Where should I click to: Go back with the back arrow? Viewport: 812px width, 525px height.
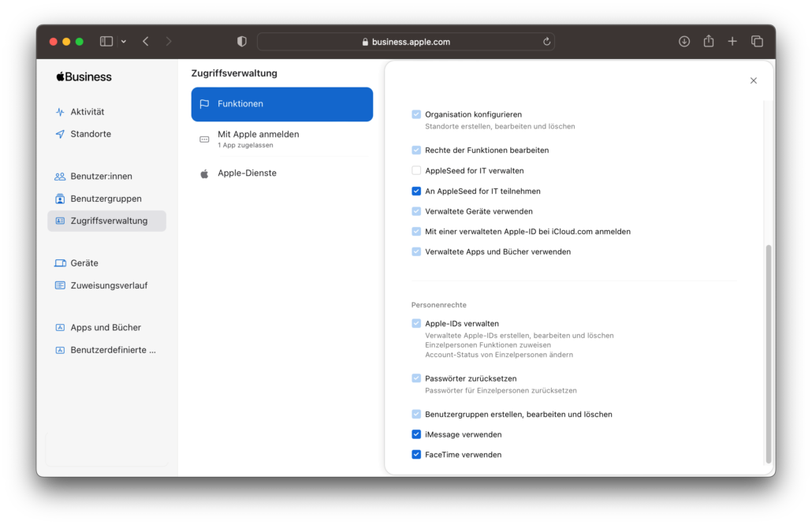tap(146, 42)
